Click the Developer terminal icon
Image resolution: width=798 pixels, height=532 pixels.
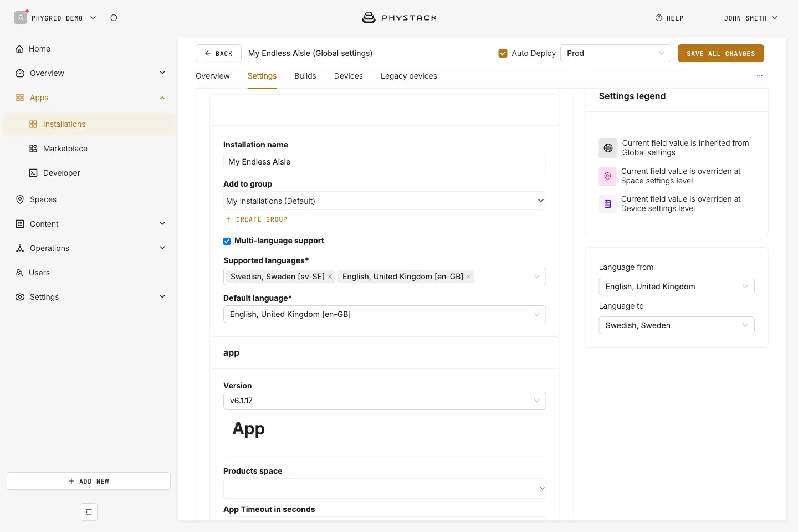click(x=33, y=173)
